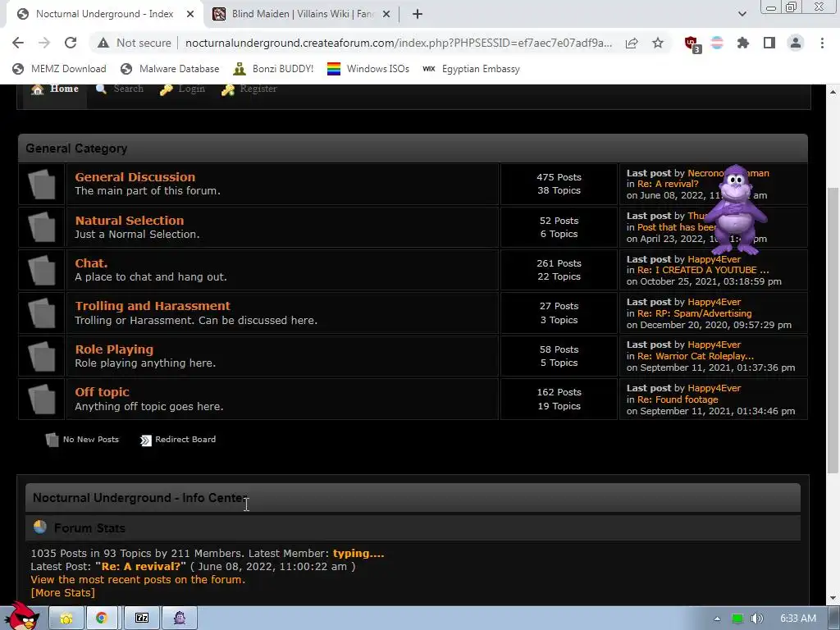The width and height of the screenshot is (840, 630).
Task: Open last post Re: RP: Spam/Advertising
Action: pos(694,313)
